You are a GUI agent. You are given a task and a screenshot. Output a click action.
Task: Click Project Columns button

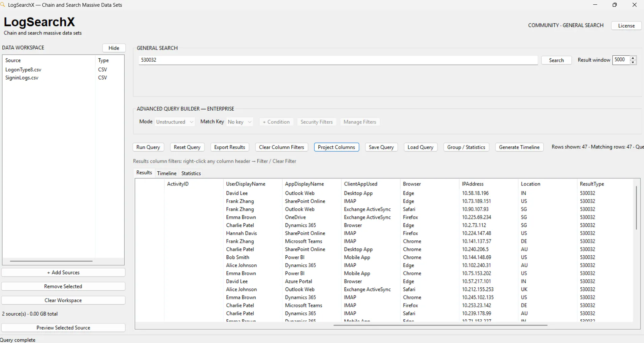[336, 147]
